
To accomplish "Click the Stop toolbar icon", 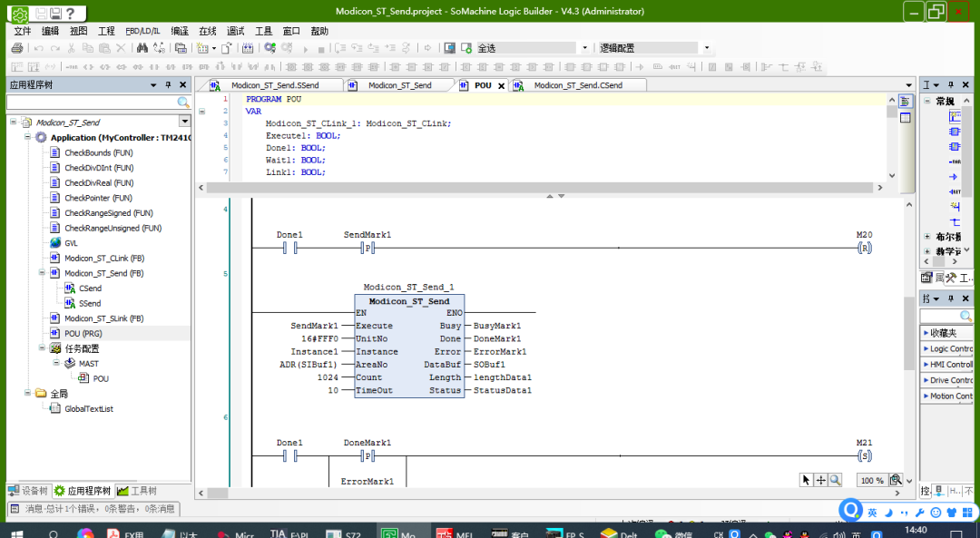I will (321, 48).
